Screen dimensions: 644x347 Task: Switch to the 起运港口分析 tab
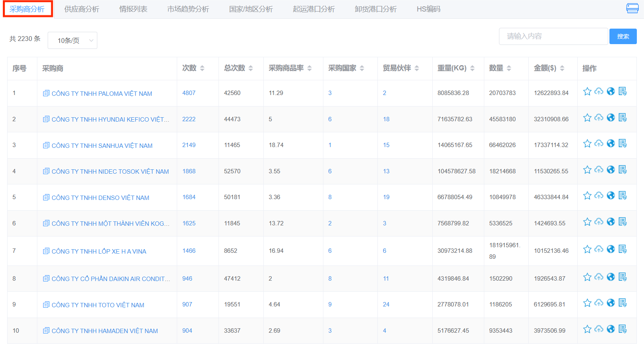314,9
